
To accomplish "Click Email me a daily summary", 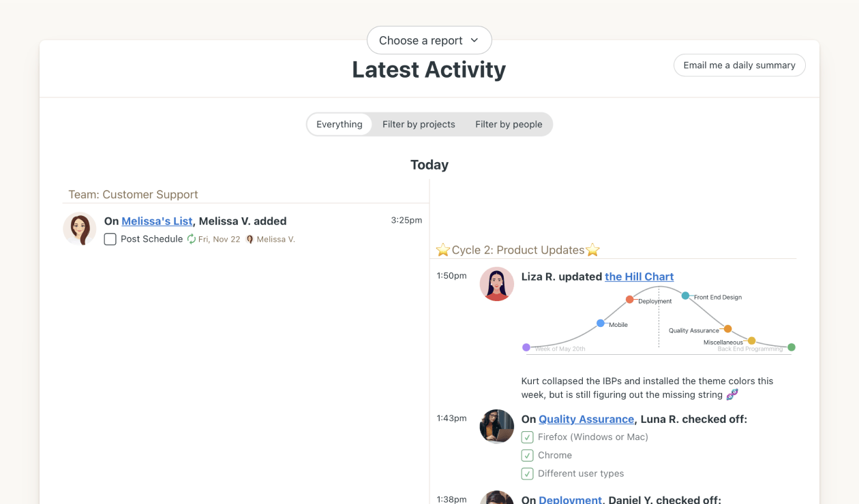I will [739, 65].
